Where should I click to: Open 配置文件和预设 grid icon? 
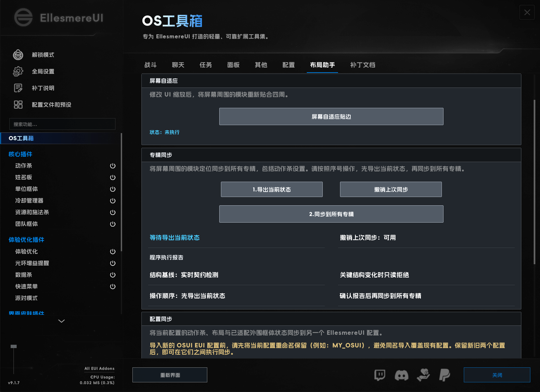click(18, 104)
